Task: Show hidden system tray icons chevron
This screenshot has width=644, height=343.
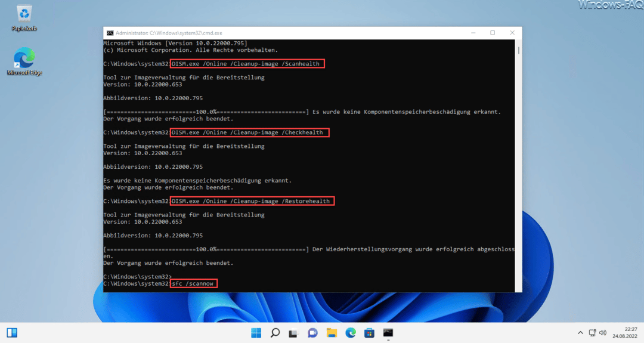Action: [580, 333]
